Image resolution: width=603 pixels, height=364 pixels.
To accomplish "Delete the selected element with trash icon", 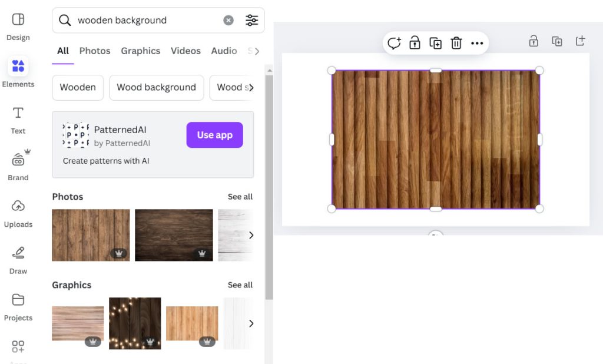I will click(456, 43).
